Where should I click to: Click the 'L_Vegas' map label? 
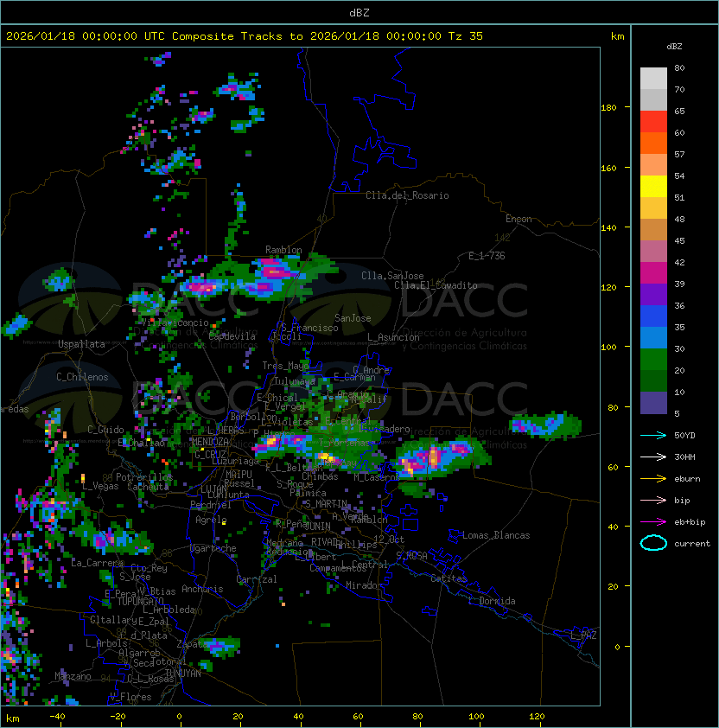(100, 486)
